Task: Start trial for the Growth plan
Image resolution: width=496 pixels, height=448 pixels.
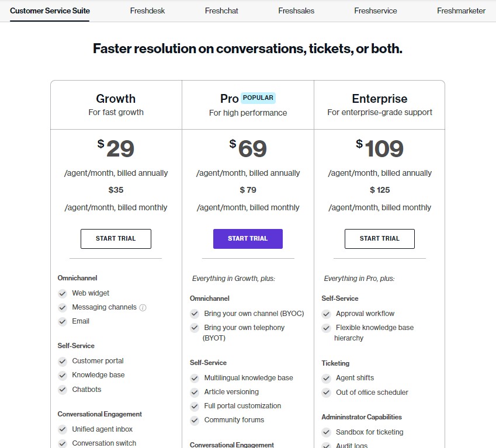Action: [116, 239]
